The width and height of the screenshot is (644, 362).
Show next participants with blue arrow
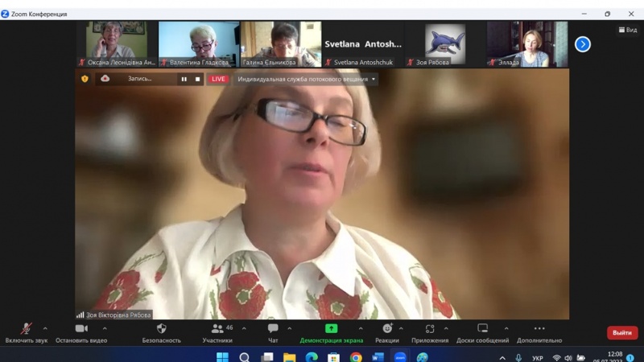pyautogui.click(x=583, y=44)
